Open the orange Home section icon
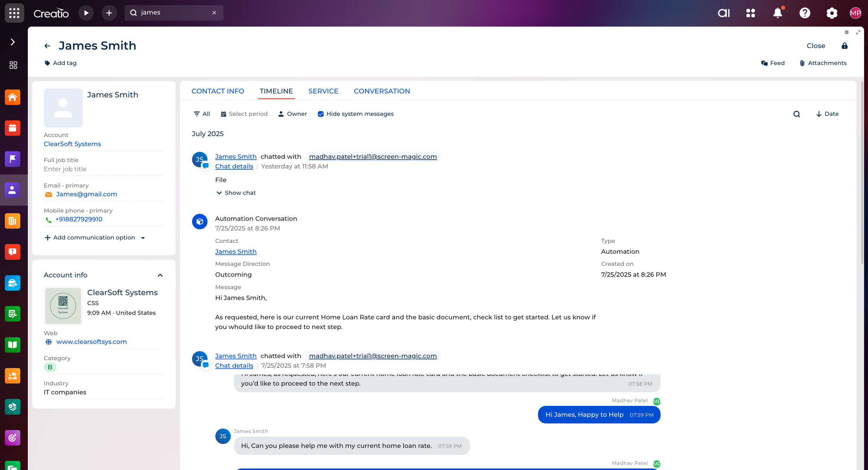Viewport: 868px width, 470px height. [x=12, y=97]
